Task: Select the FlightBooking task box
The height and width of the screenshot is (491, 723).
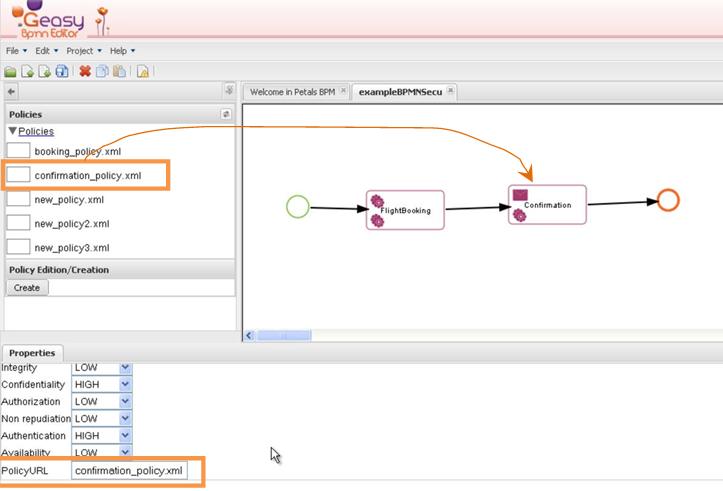Action: point(405,210)
